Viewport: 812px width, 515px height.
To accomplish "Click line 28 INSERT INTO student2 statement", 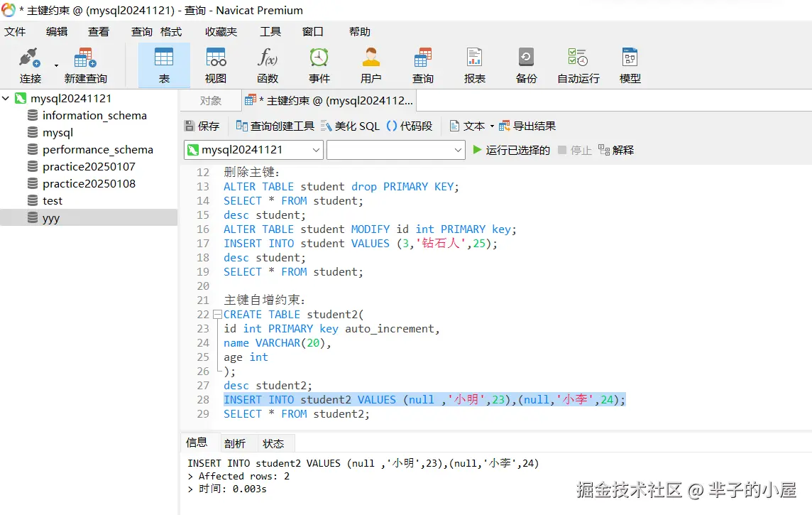I will (424, 399).
